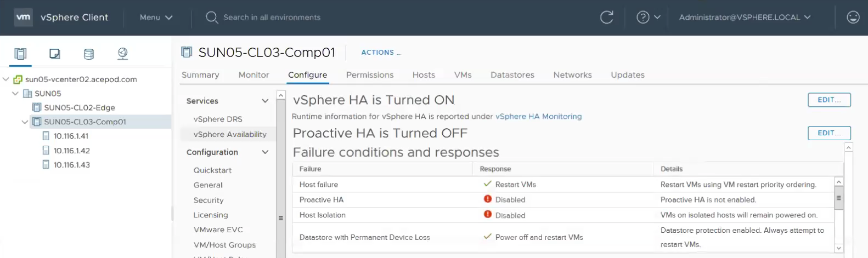This screenshot has height=258, width=868.
Task: Click host icon next to 10.116.1.43
Action: (46, 164)
